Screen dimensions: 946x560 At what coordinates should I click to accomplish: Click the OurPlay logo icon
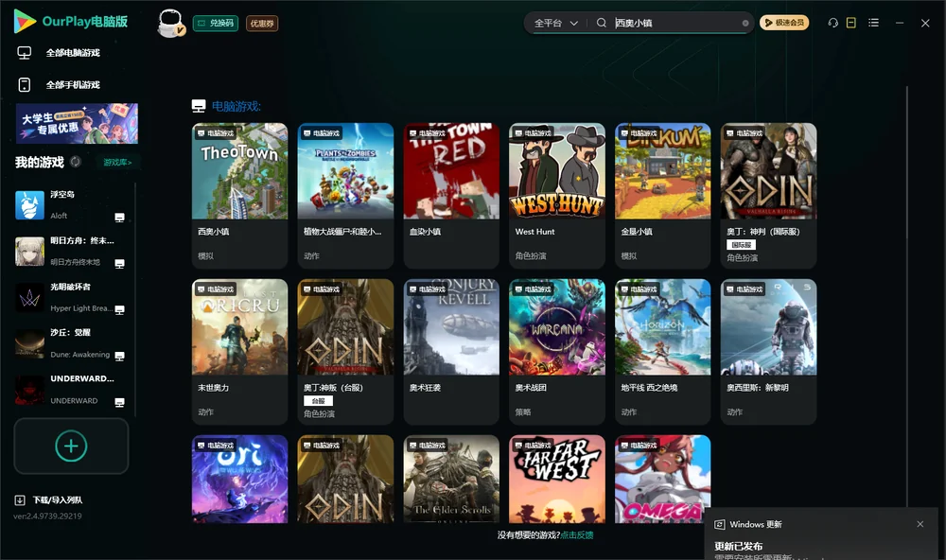[x=25, y=21]
